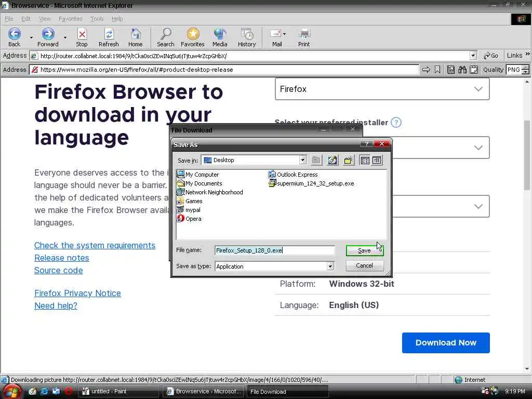Screen dimensions: 532x399
Task: Click the clipboard icon in Browservice bar
Action: [x=474, y=70]
